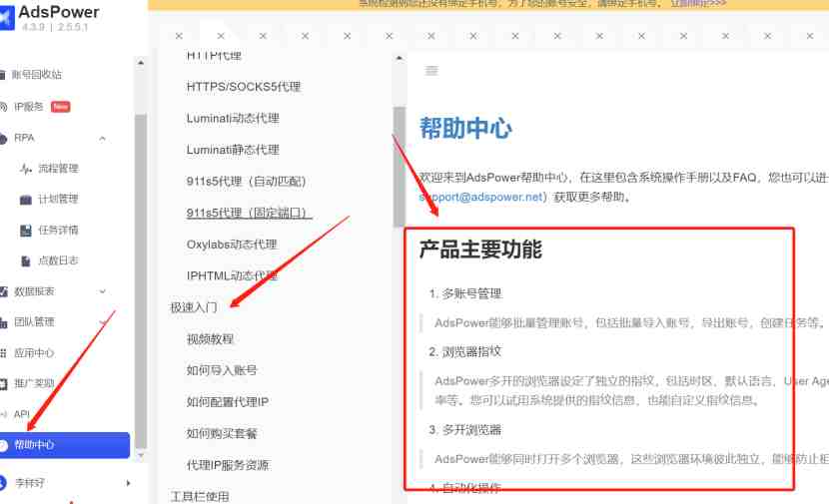Open the 视频教程 help topic

(x=210, y=339)
